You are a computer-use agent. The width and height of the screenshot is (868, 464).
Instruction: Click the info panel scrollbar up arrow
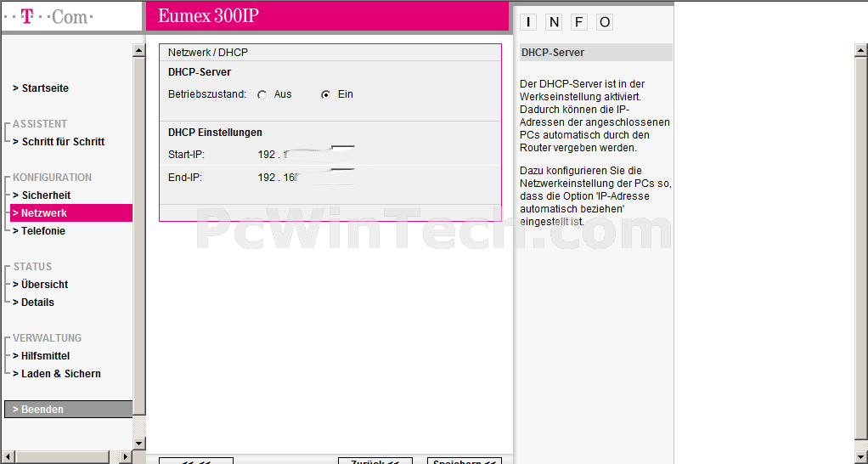pyautogui.click(x=861, y=50)
